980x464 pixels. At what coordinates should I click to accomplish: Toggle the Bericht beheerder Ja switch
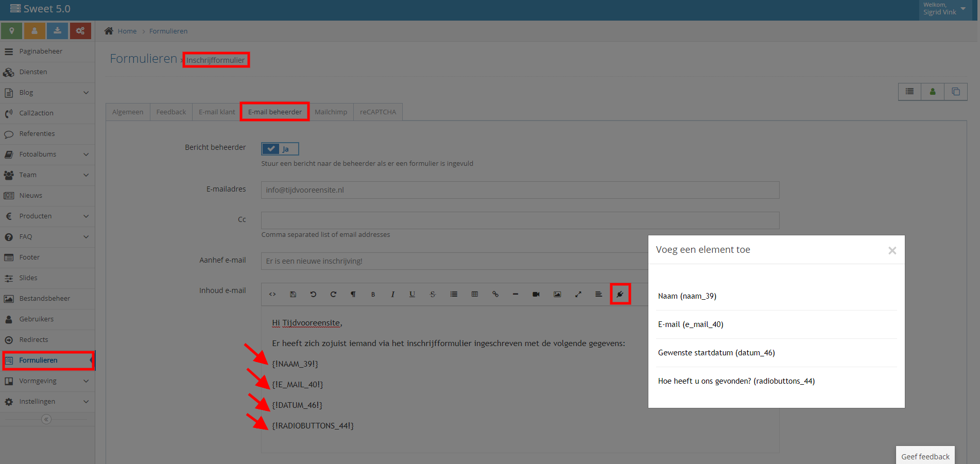280,149
